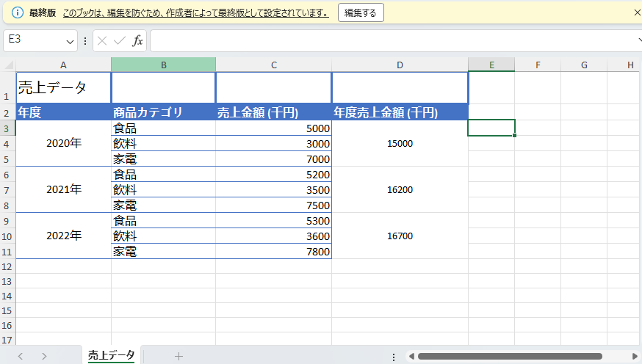Click the cell with value 7800

(x=273, y=251)
